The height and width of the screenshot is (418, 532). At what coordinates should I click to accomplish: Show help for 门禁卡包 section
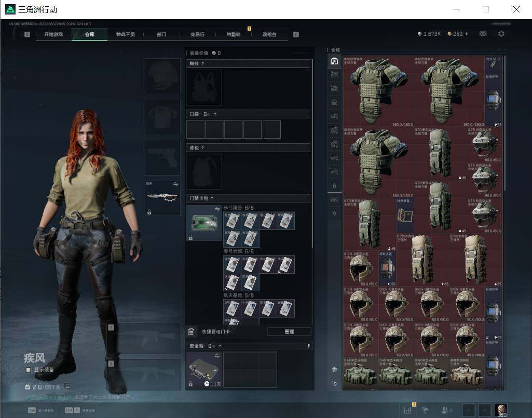coord(212,198)
